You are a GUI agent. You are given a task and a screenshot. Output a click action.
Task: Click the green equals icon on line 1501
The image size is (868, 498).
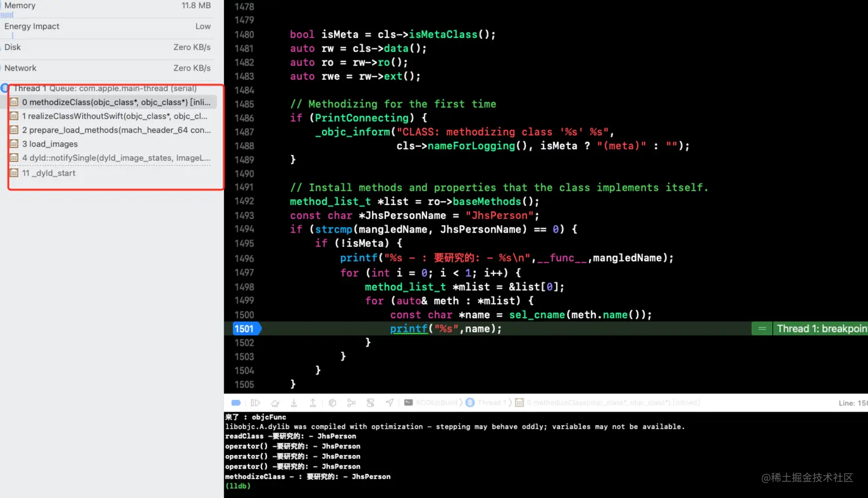(762, 329)
